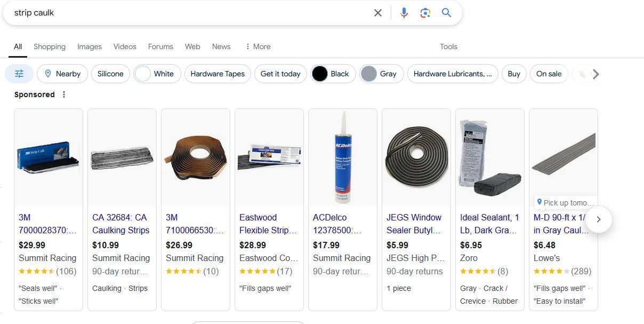Expand the More search categories menu

pyautogui.click(x=258, y=46)
